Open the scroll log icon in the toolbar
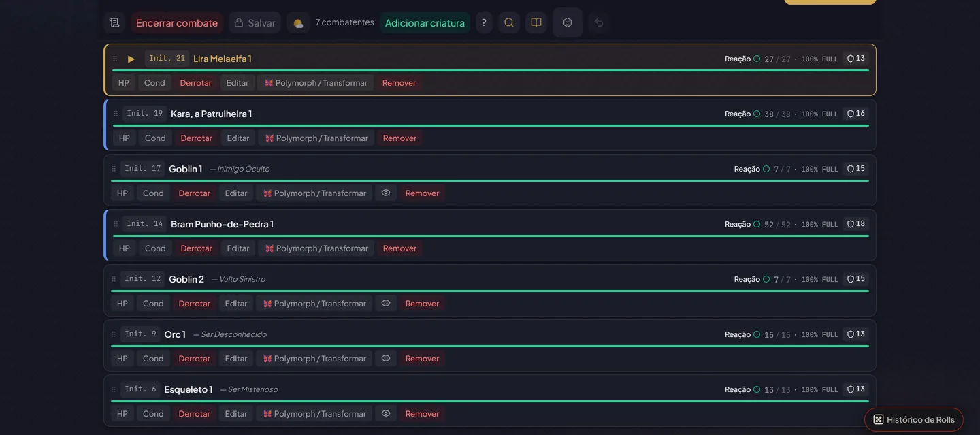The height and width of the screenshot is (435, 980). tap(114, 22)
